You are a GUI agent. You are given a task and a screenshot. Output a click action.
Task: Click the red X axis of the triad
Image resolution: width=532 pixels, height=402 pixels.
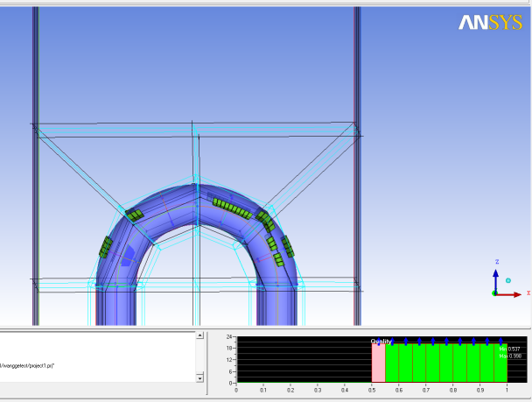pyautogui.click(x=509, y=294)
